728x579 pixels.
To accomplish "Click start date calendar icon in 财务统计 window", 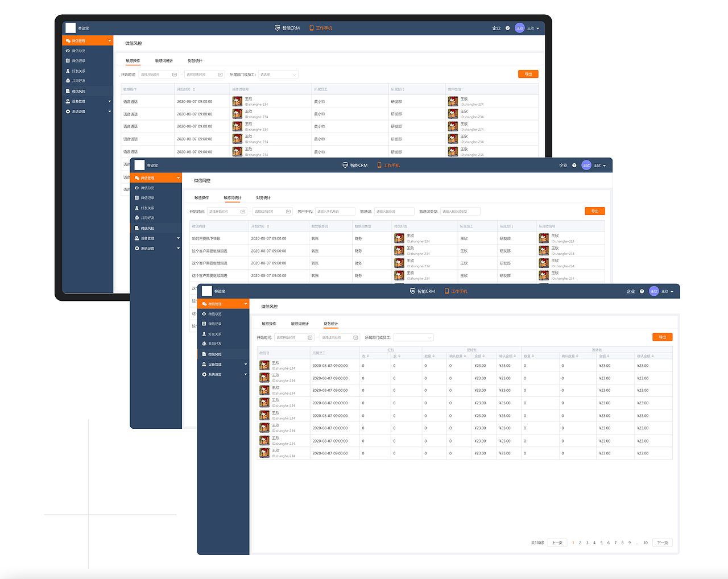I will coord(310,338).
